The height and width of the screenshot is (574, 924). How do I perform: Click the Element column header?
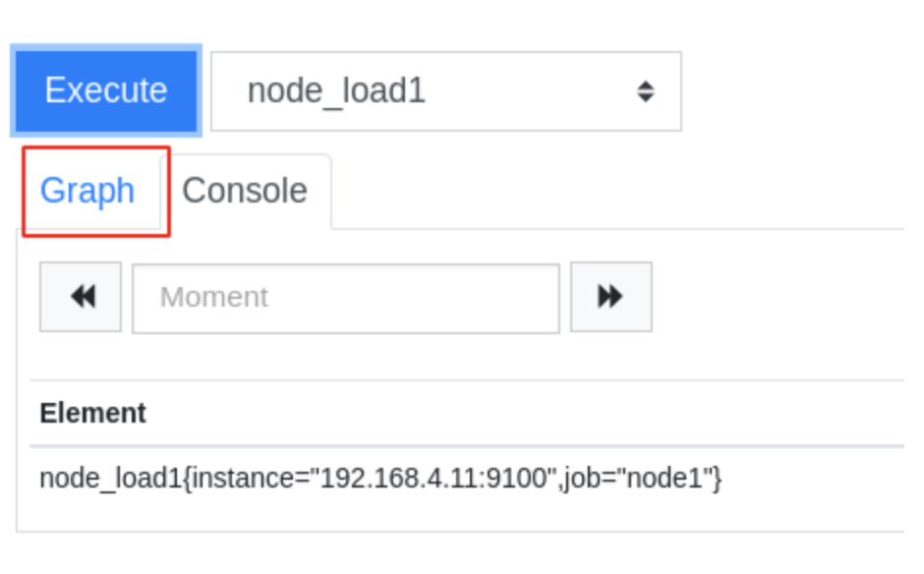92,413
